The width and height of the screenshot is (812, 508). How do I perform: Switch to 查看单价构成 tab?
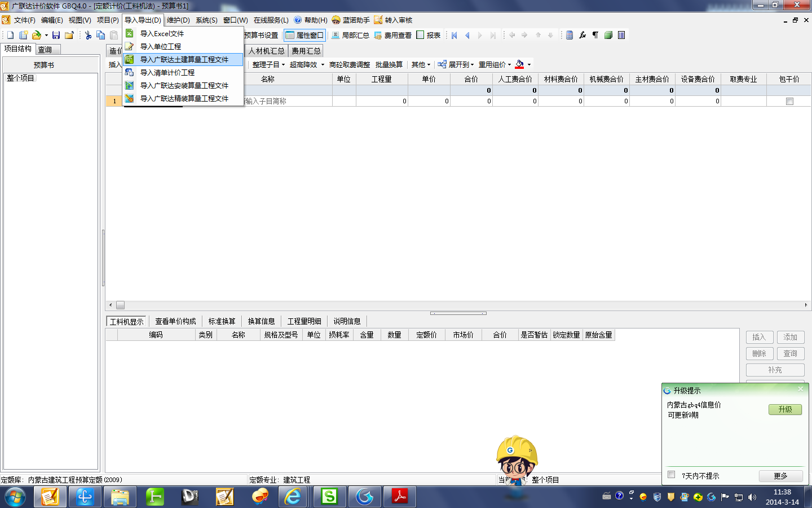pyautogui.click(x=175, y=321)
